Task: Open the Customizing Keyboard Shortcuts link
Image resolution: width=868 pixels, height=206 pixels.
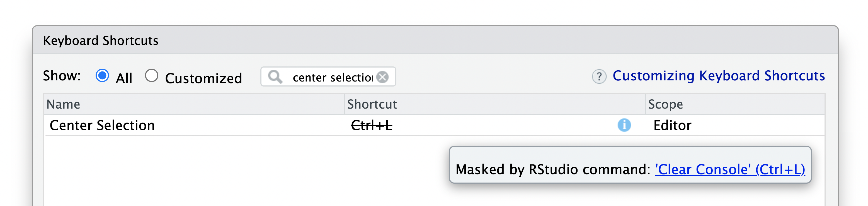Action: [719, 76]
